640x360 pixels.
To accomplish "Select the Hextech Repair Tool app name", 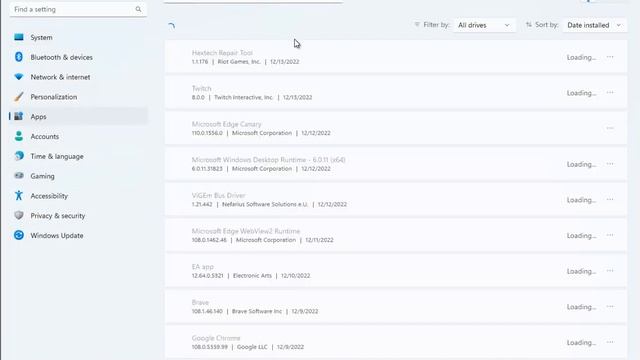I will pyautogui.click(x=222, y=53).
